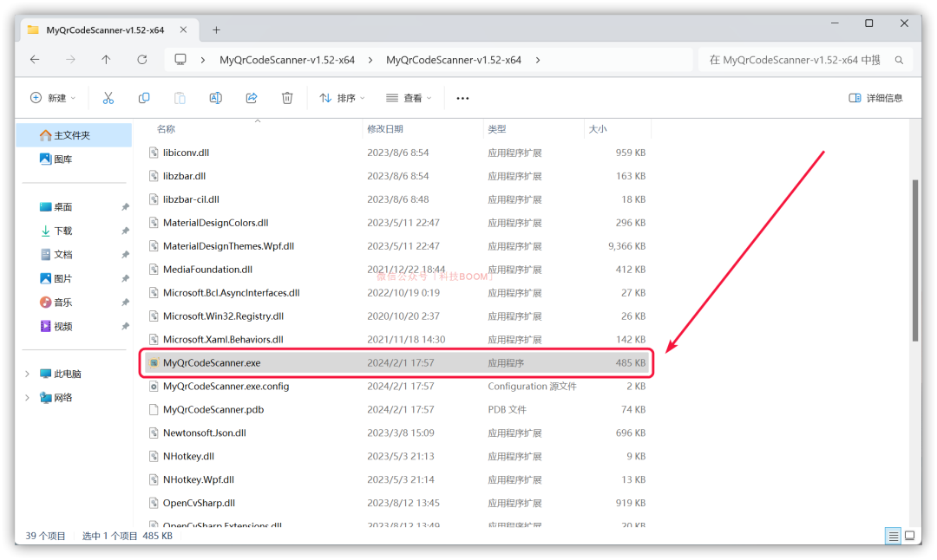Expand the 此电脑 tree node
This screenshot has width=937, height=560.
click(27, 374)
